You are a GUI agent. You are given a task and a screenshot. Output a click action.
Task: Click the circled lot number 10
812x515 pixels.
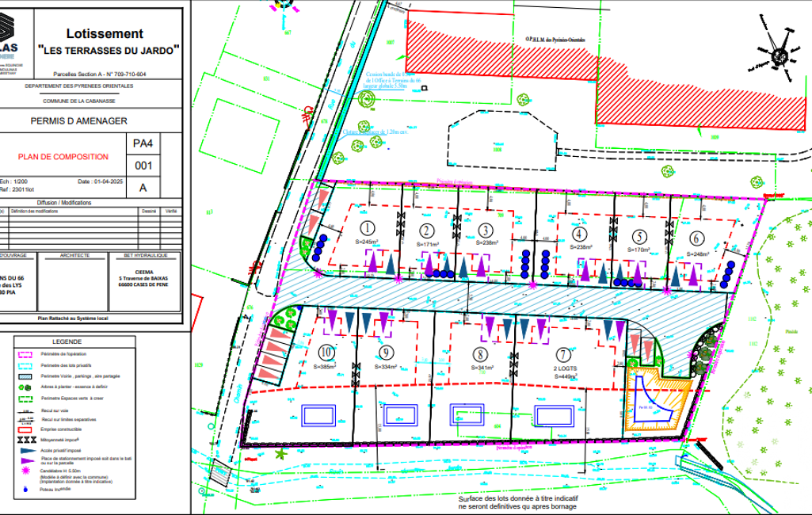tap(325, 352)
